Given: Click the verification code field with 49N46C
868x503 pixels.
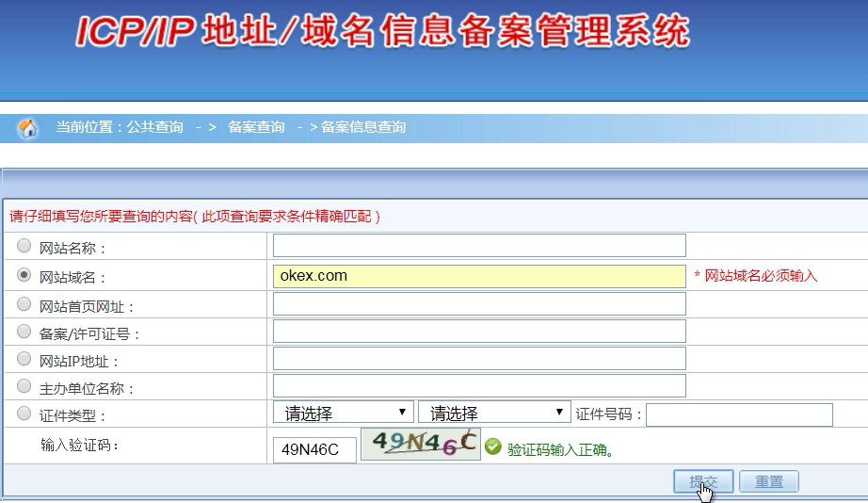Looking at the screenshot, I should click(x=314, y=449).
